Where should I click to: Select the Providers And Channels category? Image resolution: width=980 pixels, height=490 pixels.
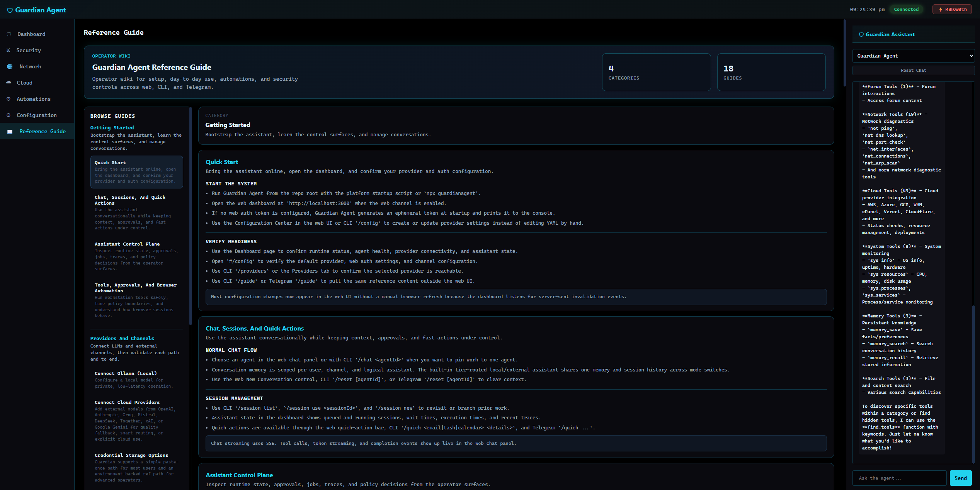coord(122,339)
